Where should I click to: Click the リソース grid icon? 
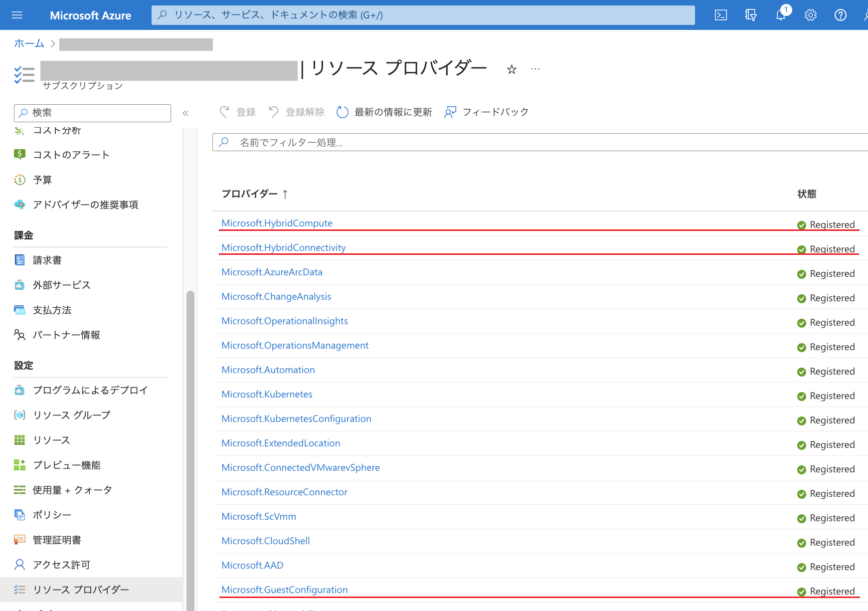[x=19, y=440]
